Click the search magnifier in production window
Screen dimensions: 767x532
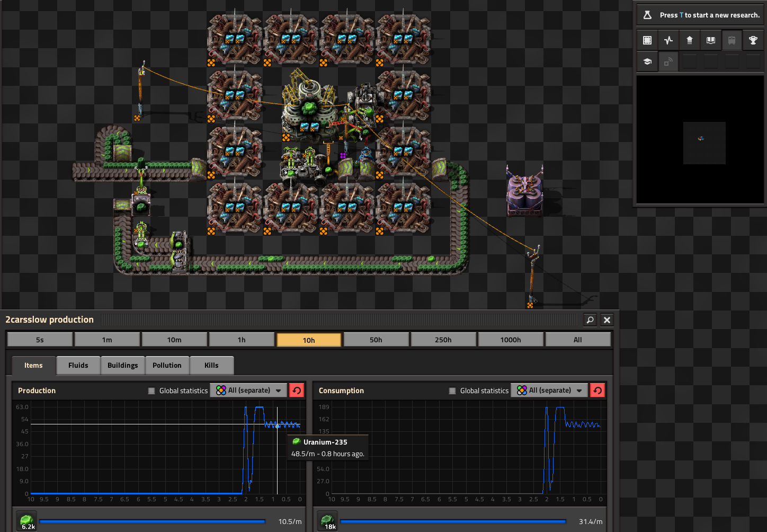click(590, 320)
